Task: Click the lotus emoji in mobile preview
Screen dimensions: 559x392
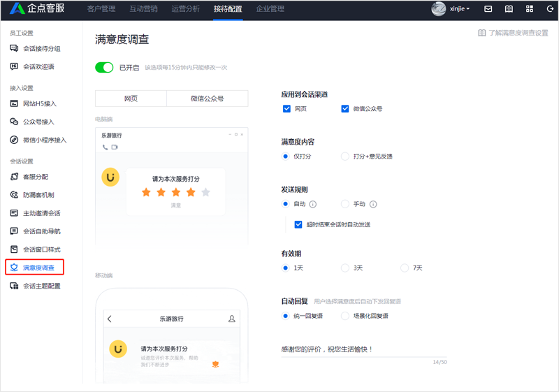Action: [x=215, y=364]
